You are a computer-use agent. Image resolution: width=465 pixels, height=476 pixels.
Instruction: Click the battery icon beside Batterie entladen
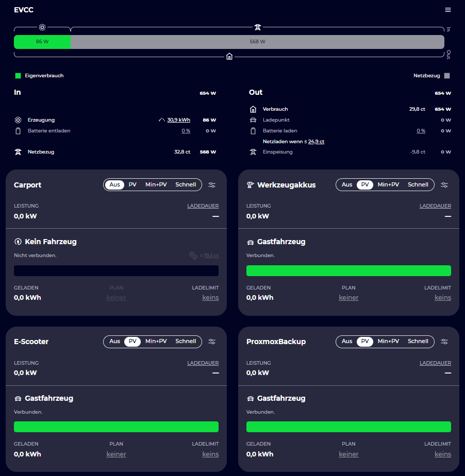click(18, 131)
